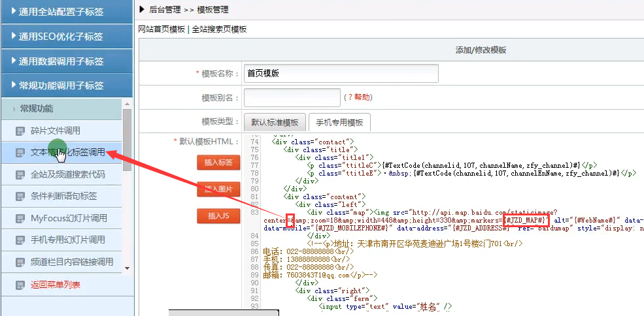Click icon beside 碎片文件调用

point(21,131)
